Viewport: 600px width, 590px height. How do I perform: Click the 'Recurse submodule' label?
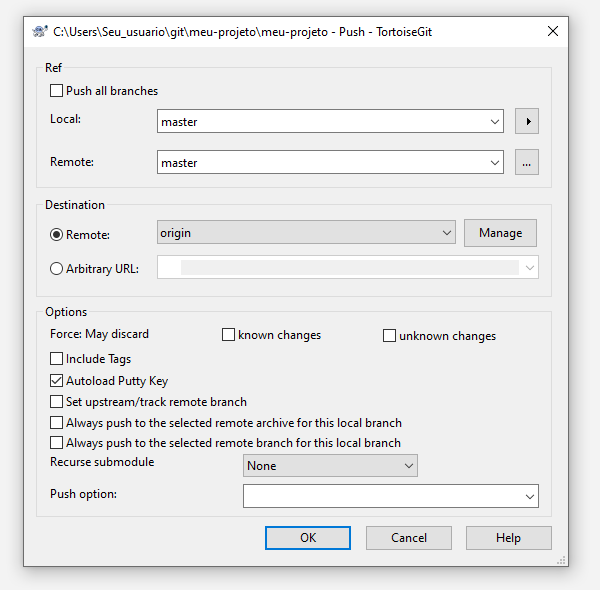pos(102,462)
